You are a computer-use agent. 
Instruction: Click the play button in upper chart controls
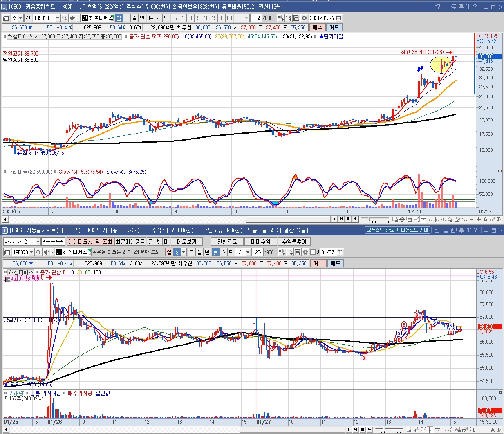click(x=334, y=219)
